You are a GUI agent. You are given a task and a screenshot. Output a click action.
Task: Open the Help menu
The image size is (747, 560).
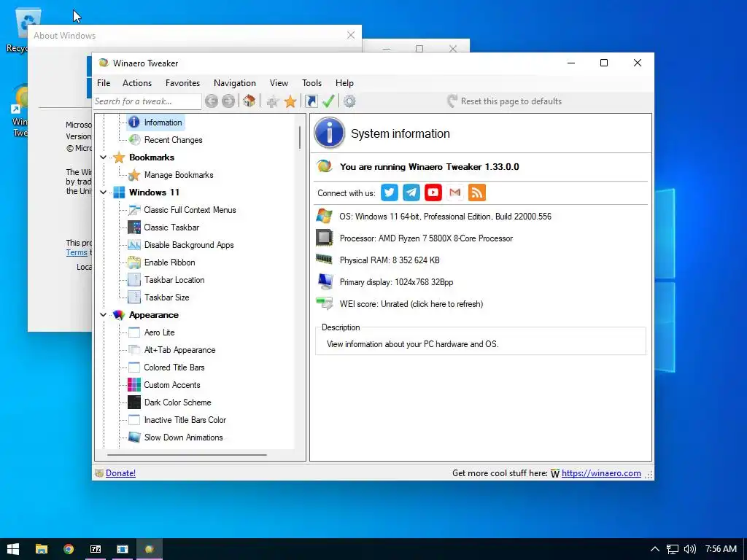click(x=344, y=83)
